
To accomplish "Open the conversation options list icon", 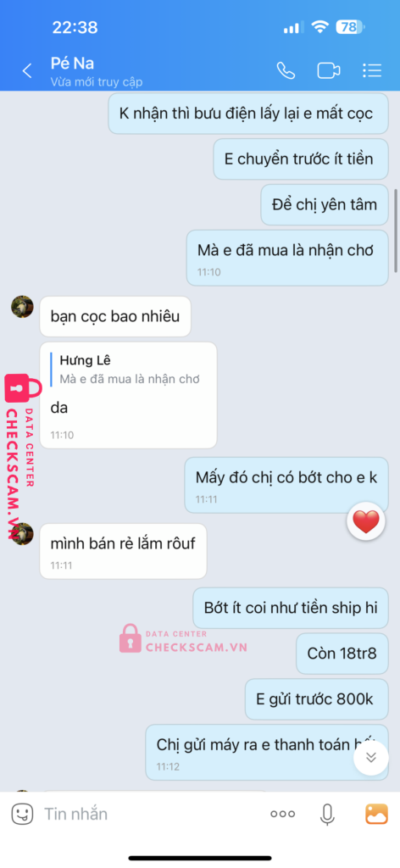I will [x=372, y=70].
